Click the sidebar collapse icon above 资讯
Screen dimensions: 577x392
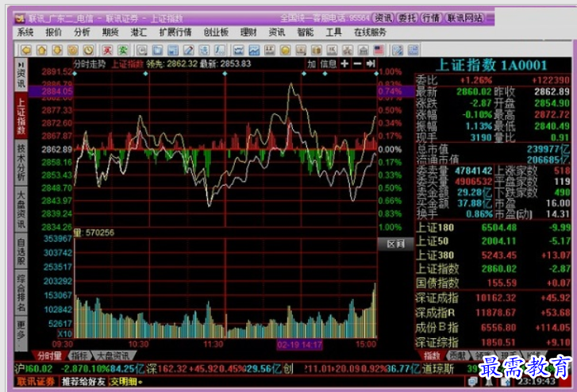21,65
